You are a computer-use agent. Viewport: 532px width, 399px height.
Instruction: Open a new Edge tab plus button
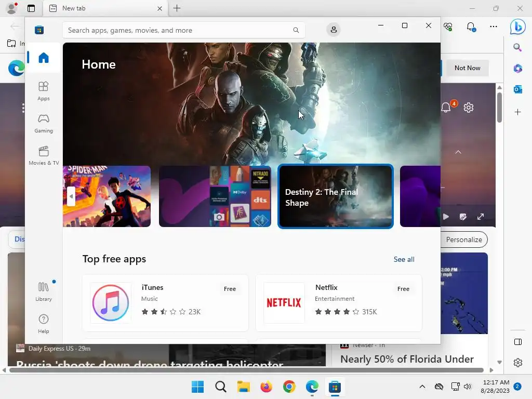[177, 8]
